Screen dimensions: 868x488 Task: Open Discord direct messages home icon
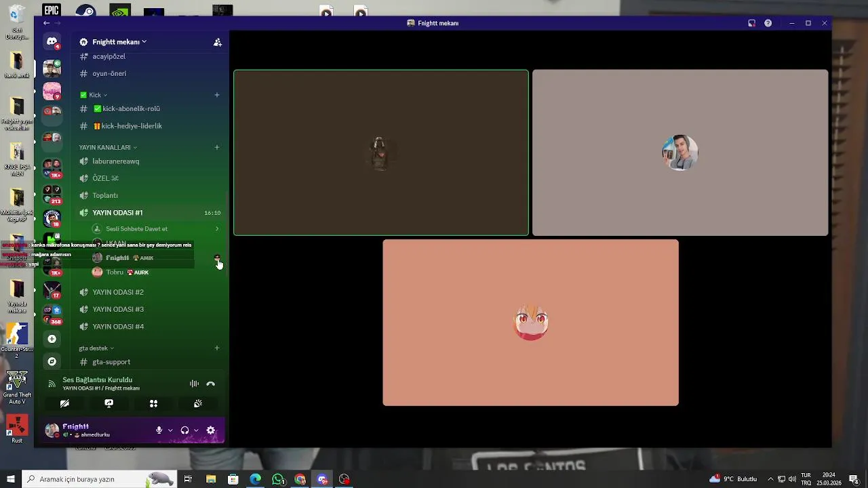coord(52,42)
